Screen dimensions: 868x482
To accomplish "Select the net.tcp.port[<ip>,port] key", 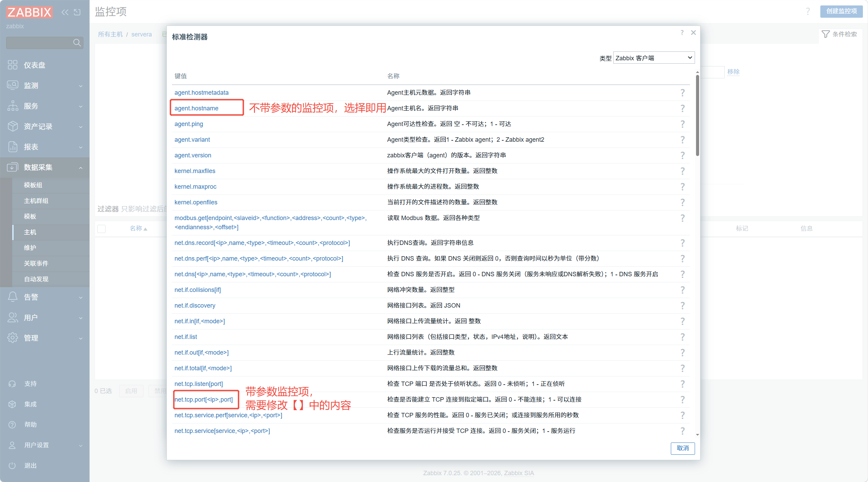I will [x=204, y=400].
